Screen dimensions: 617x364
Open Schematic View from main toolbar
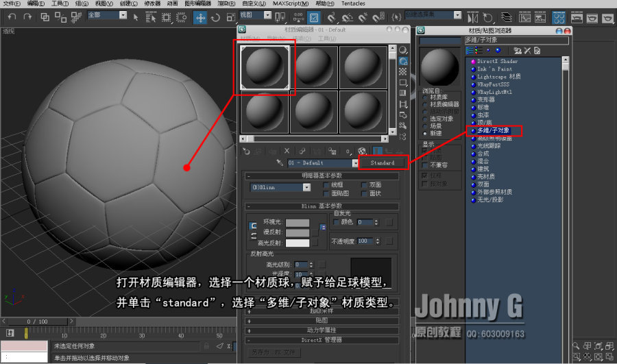click(x=540, y=18)
